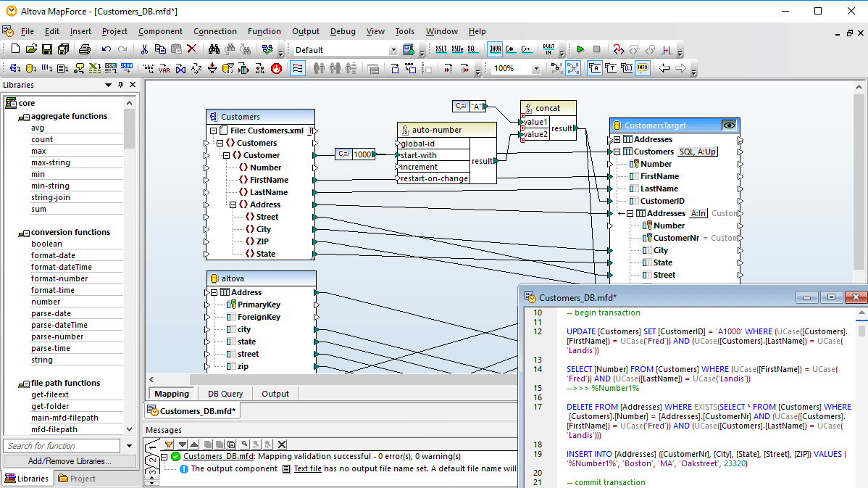
Task: Click the Insert Database component icon
Action: tap(29, 67)
